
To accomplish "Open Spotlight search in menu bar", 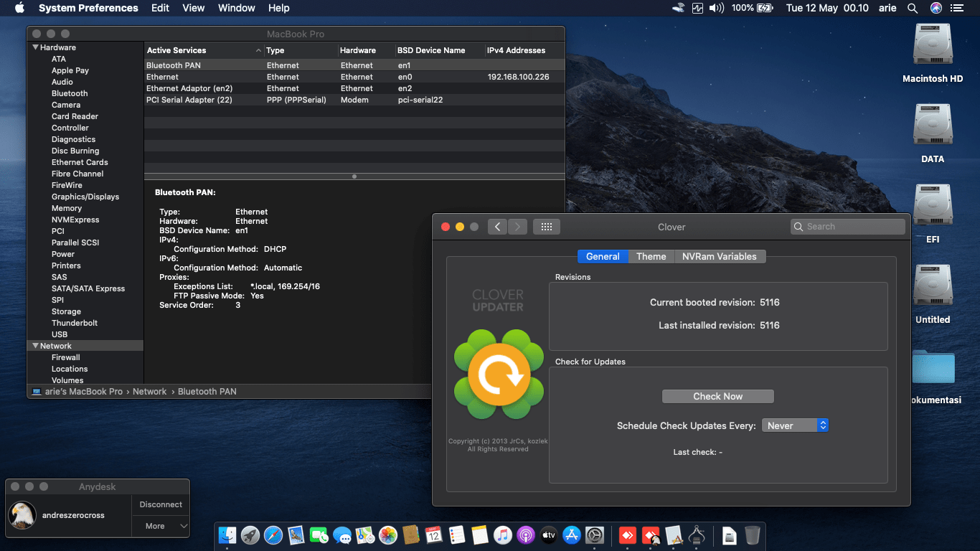I will point(913,9).
